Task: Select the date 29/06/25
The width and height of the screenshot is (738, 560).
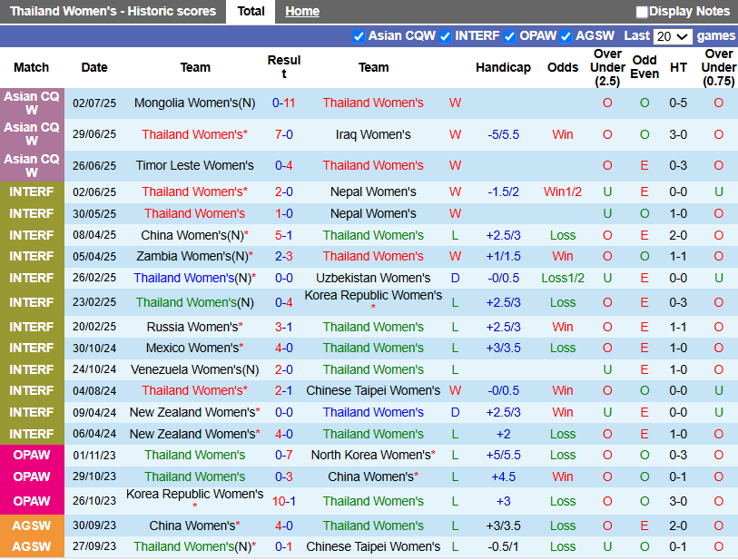Action: coord(94,134)
